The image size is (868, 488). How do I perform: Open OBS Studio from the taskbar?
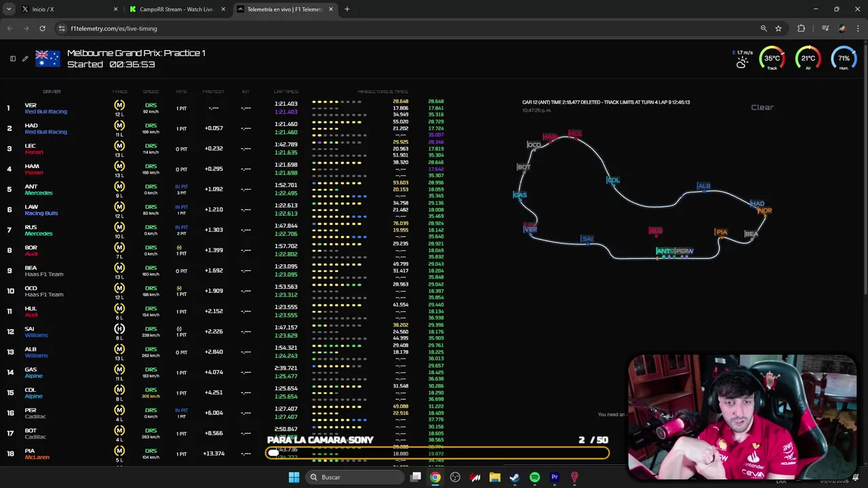point(455,477)
